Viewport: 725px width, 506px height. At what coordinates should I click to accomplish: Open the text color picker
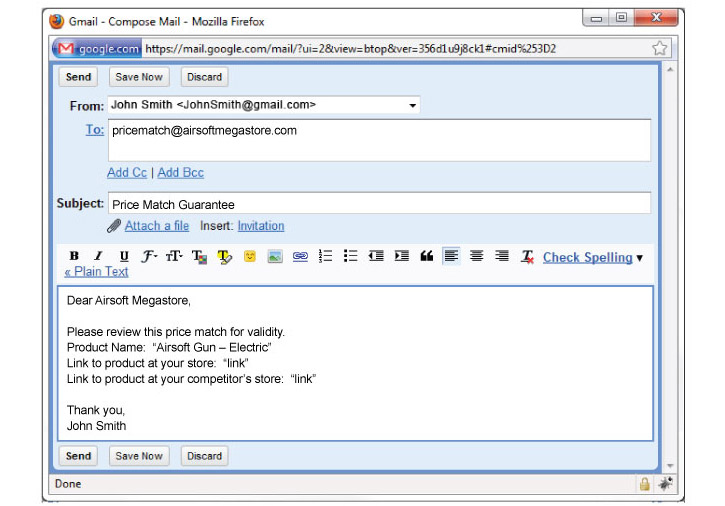click(x=199, y=257)
